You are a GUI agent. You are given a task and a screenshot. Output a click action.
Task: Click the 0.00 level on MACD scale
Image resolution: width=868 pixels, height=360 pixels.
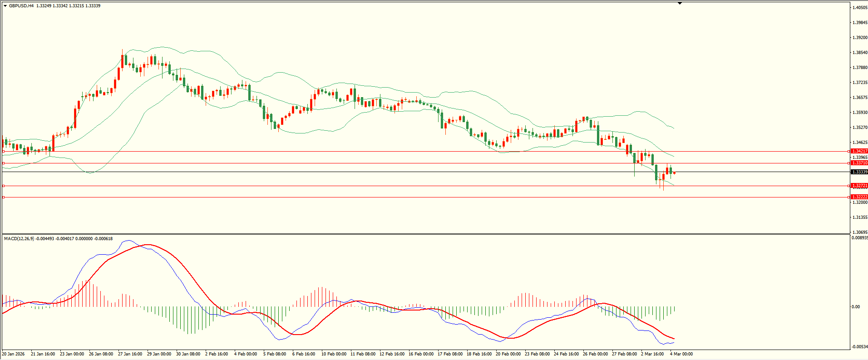tap(856, 307)
